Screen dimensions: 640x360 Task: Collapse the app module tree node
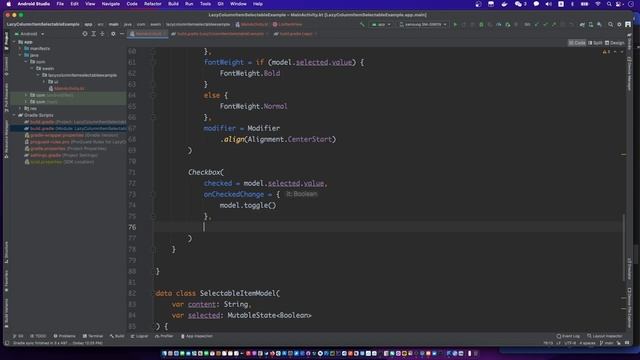14,42
